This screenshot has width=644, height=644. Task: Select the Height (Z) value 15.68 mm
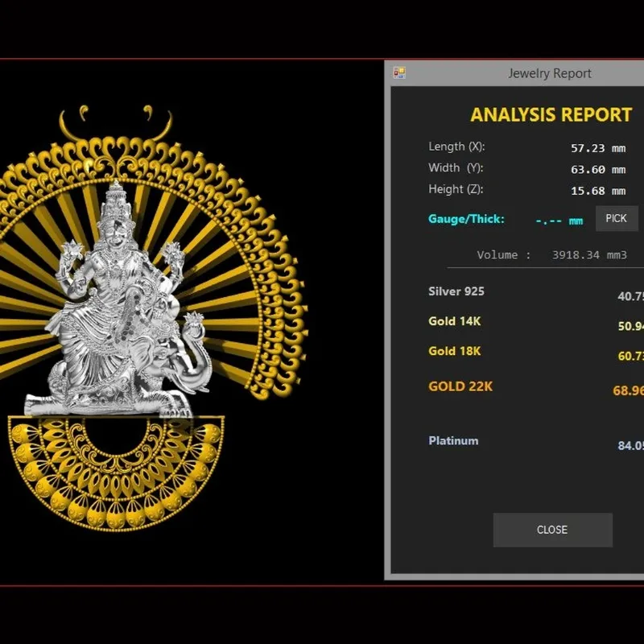[x=598, y=191]
